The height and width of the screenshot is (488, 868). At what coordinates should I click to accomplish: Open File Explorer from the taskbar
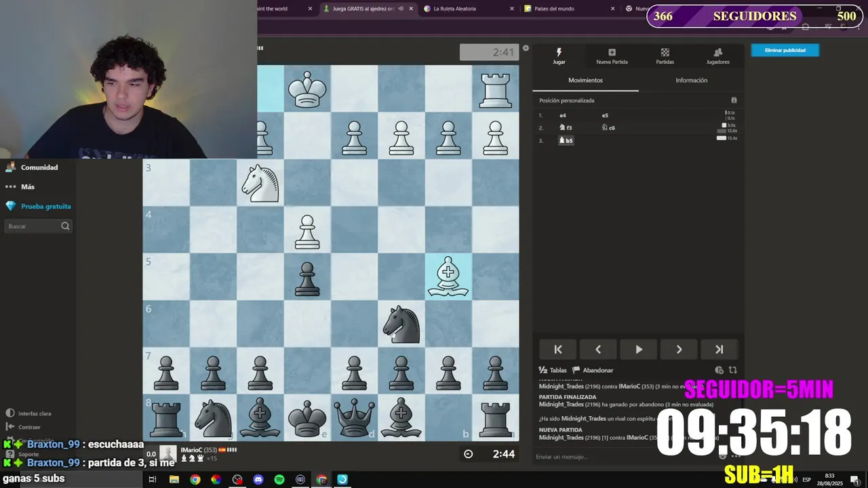pos(174,479)
